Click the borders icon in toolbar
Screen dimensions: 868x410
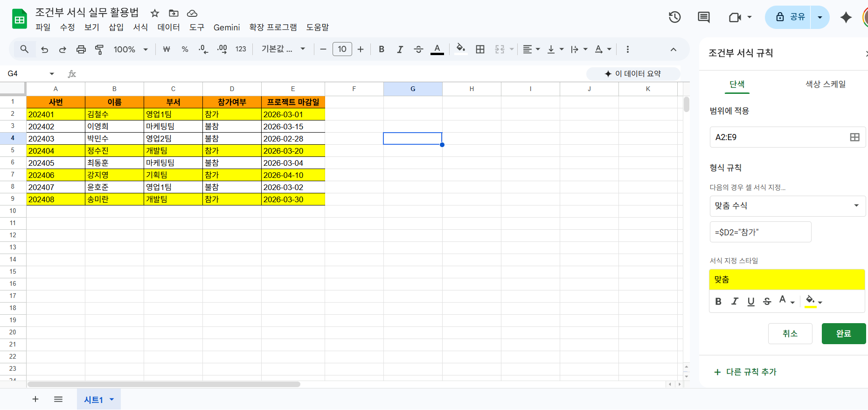(480, 49)
